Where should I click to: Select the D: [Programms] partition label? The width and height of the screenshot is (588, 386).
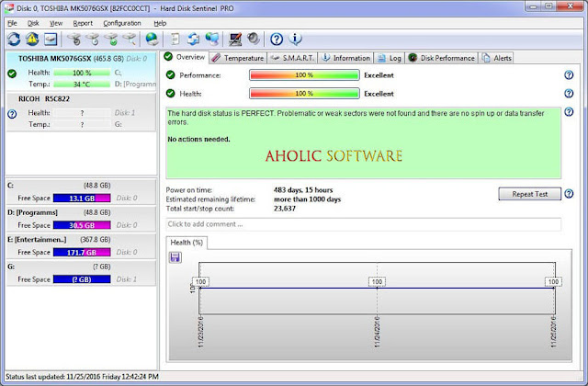tap(32, 212)
